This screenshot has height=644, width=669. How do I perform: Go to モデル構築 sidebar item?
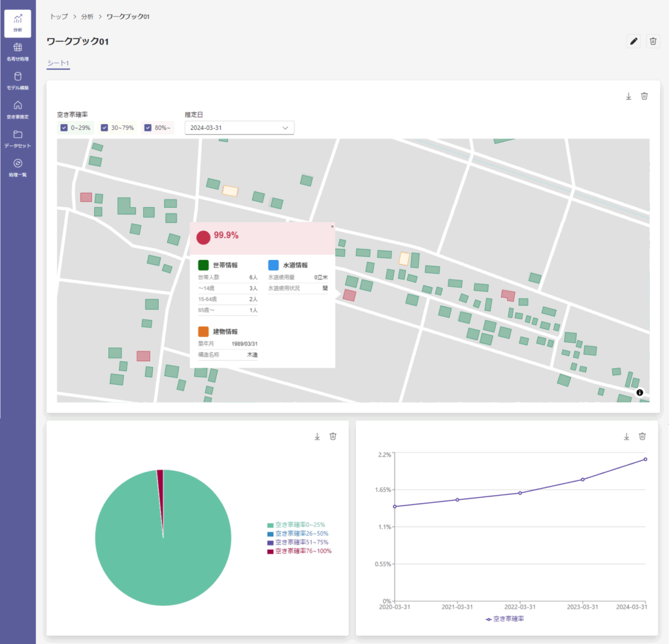(x=18, y=81)
